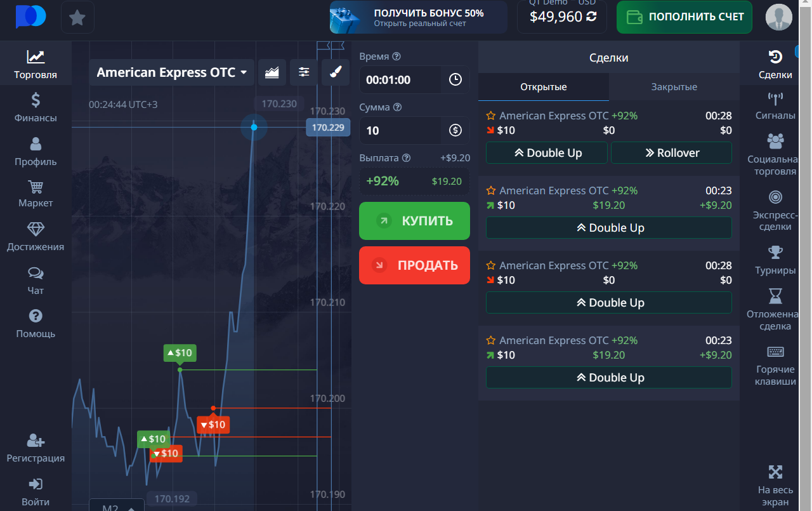Open Сигналы panel

click(x=775, y=107)
